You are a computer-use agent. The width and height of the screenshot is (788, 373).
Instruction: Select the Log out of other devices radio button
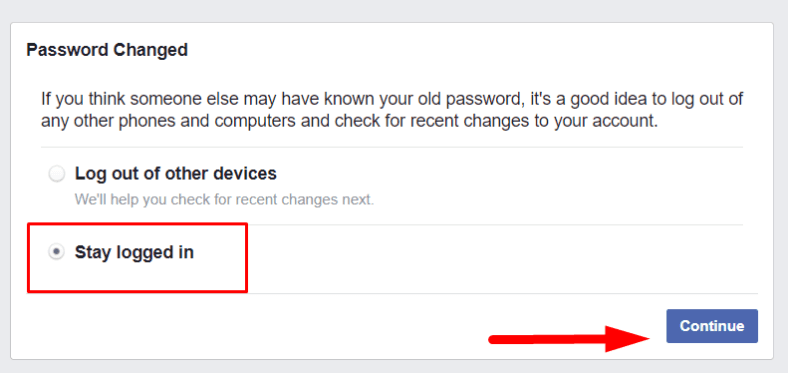tap(57, 174)
